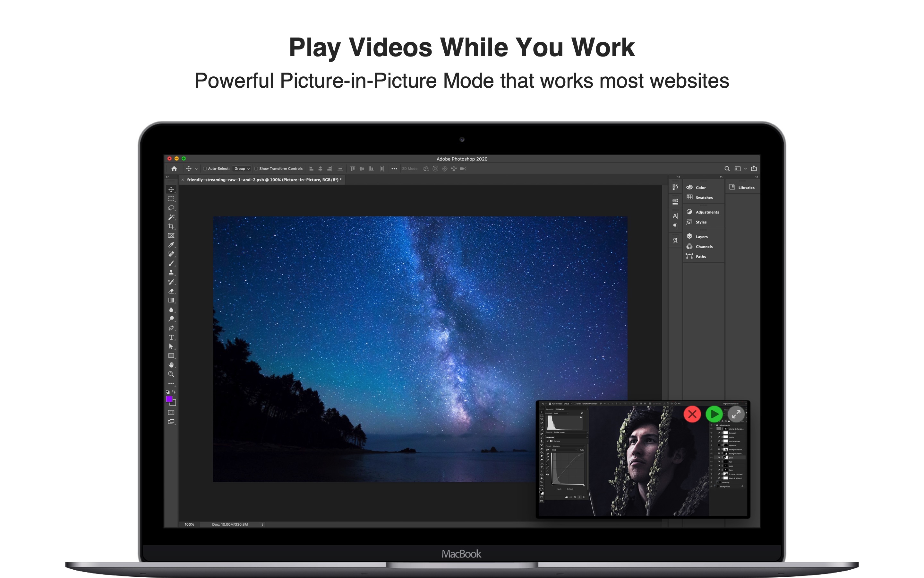The height and width of the screenshot is (578, 924).
Task: Align top edges in the options bar
Action: click(x=352, y=169)
